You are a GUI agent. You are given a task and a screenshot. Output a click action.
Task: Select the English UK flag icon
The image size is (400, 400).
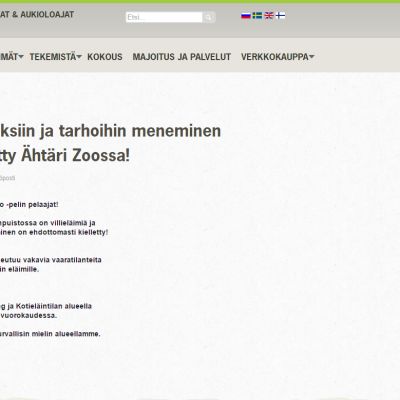click(269, 16)
